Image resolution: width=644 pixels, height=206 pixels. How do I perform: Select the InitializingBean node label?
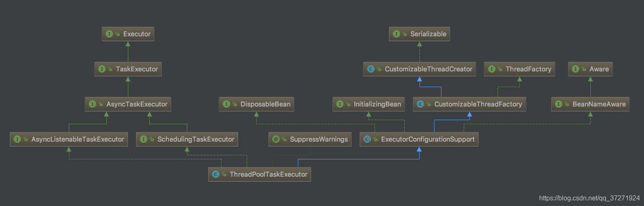click(377, 104)
